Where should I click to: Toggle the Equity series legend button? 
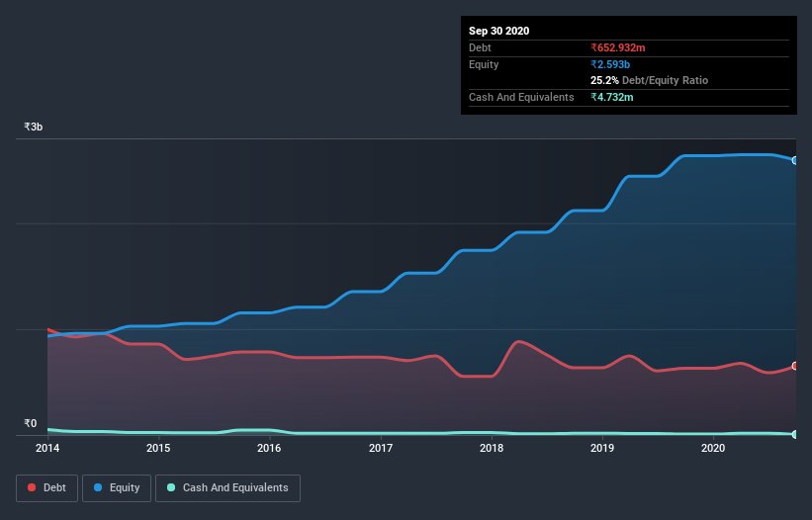[117, 488]
